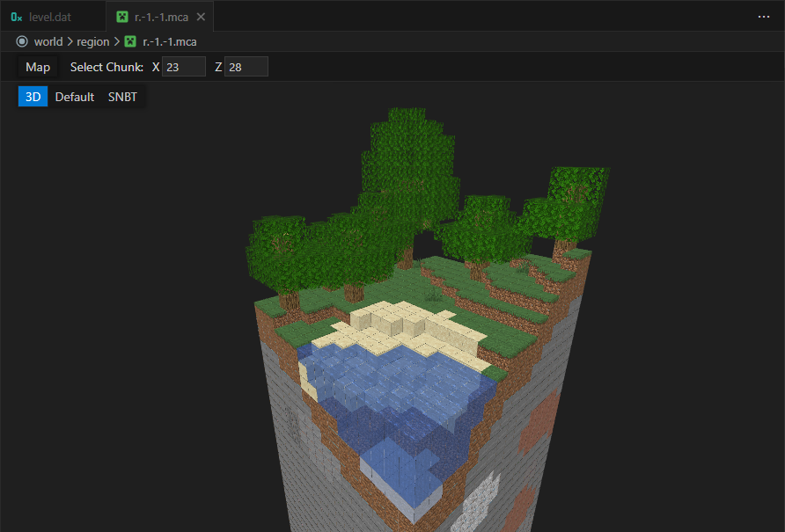
Task: Click the creeper icon in the mca tab
Action: [122, 17]
